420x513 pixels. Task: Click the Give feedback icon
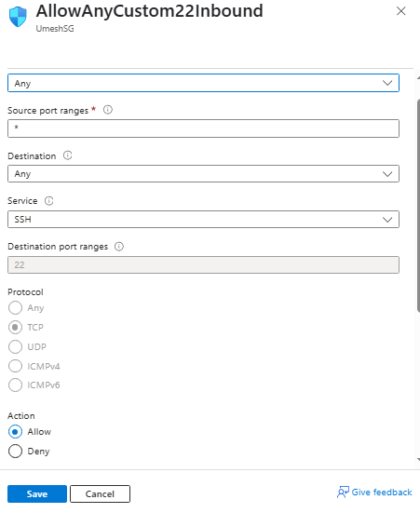(343, 493)
